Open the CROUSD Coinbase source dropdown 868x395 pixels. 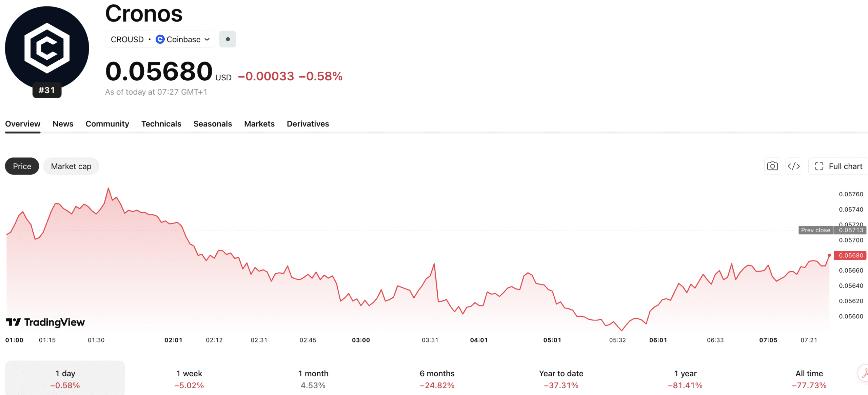tap(160, 39)
